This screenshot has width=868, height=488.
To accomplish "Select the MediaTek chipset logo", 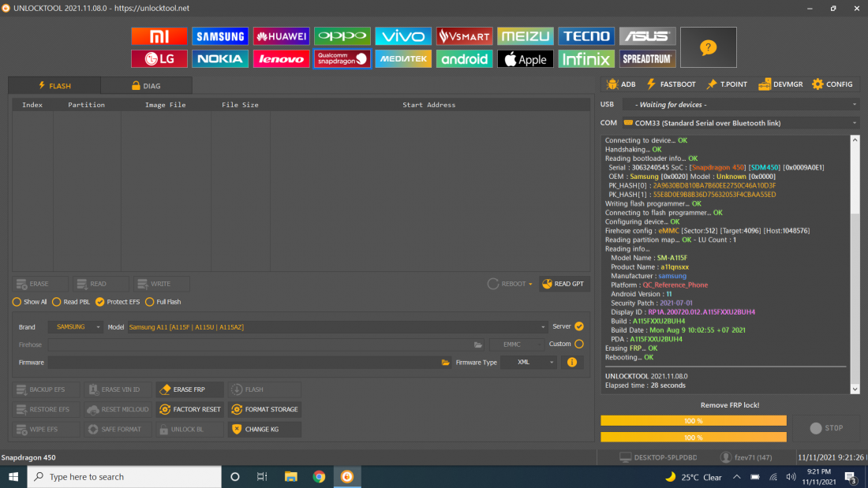I will (403, 58).
